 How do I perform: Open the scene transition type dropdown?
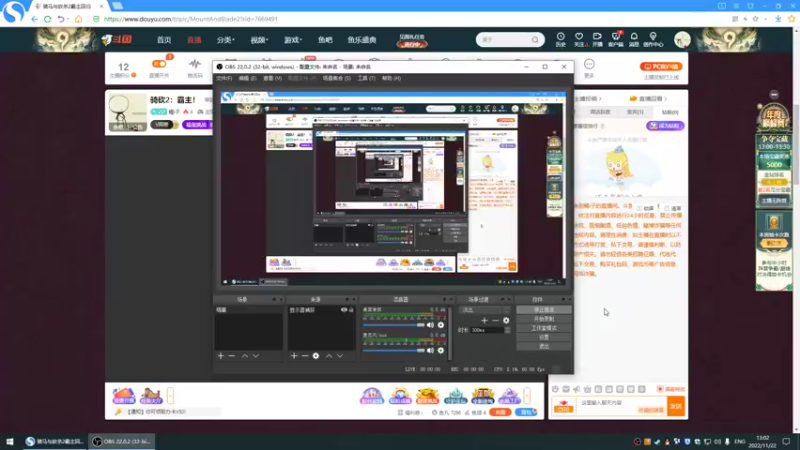click(x=485, y=310)
